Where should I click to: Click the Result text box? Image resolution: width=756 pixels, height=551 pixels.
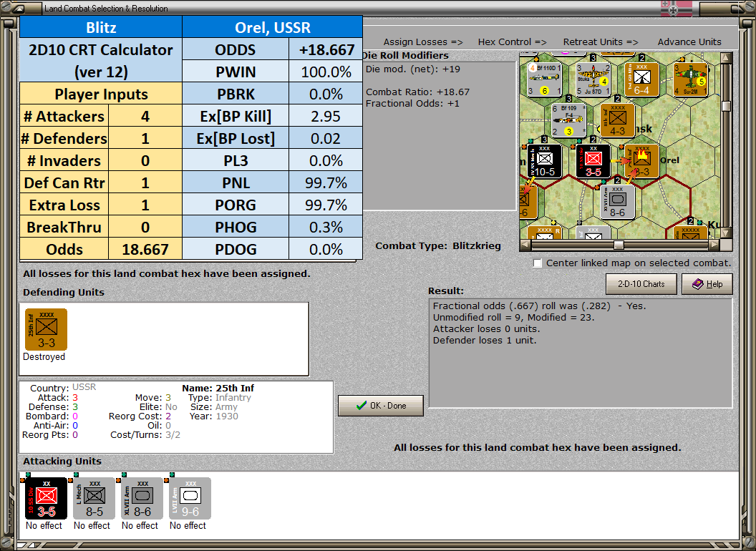click(581, 353)
